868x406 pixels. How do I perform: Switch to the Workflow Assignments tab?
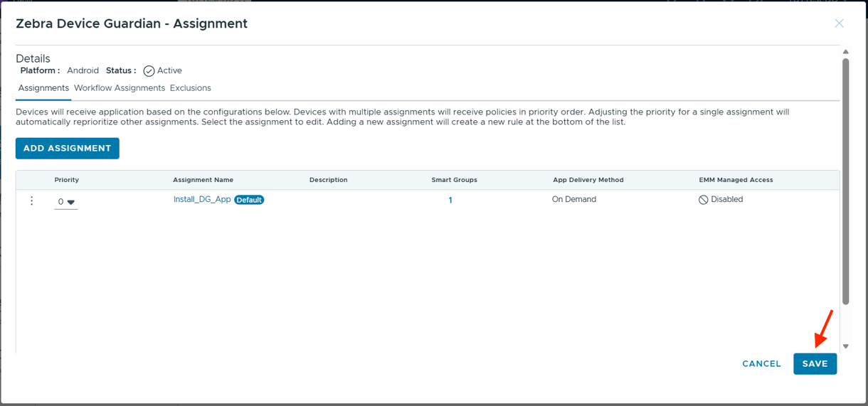120,88
